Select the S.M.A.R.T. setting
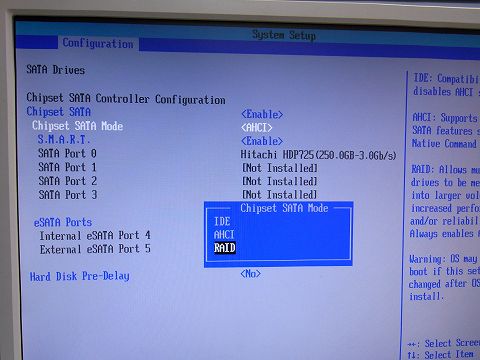The width and height of the screenshot is (480, 360). click(x=64, y=139)
